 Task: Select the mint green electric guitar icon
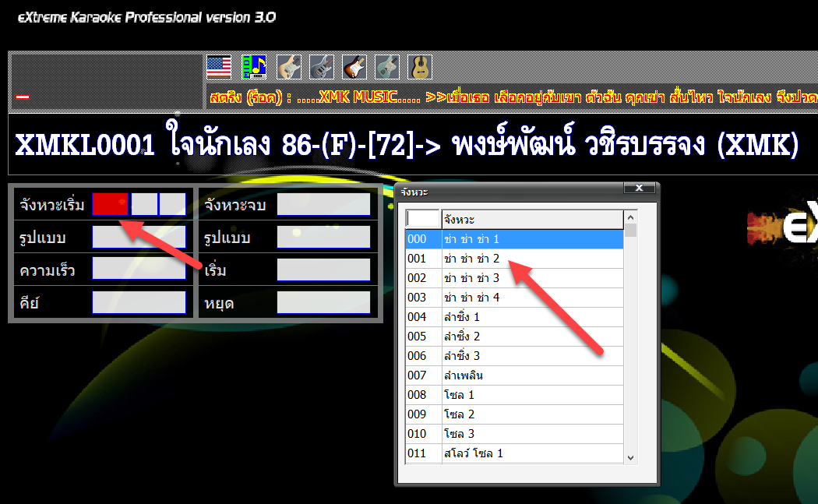coord(387,67)
